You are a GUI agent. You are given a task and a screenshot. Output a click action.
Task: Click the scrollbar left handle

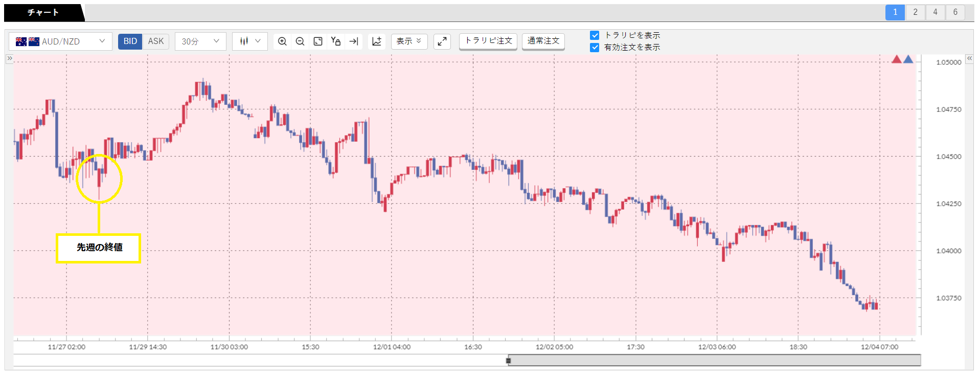pos(508,360)
